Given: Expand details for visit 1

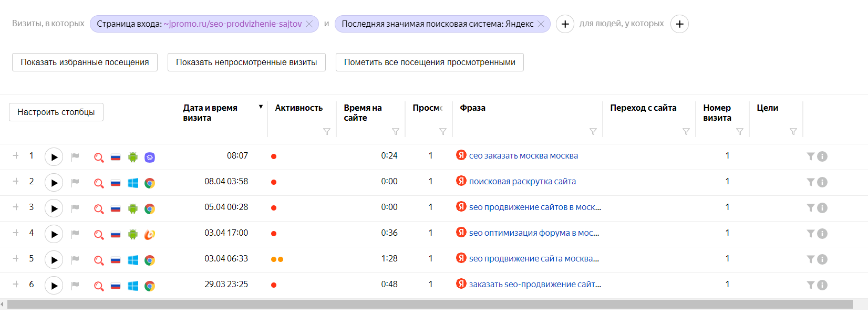Looking at the screenshot, I should point(16,155).
